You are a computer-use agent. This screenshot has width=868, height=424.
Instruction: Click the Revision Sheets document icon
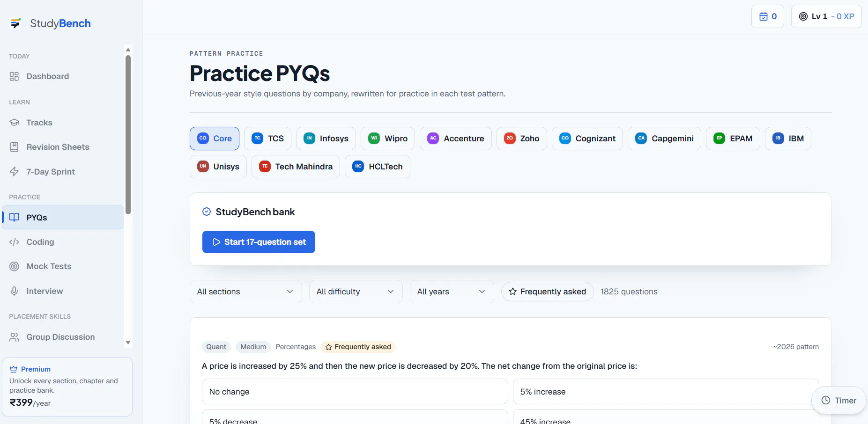(15, 147)
